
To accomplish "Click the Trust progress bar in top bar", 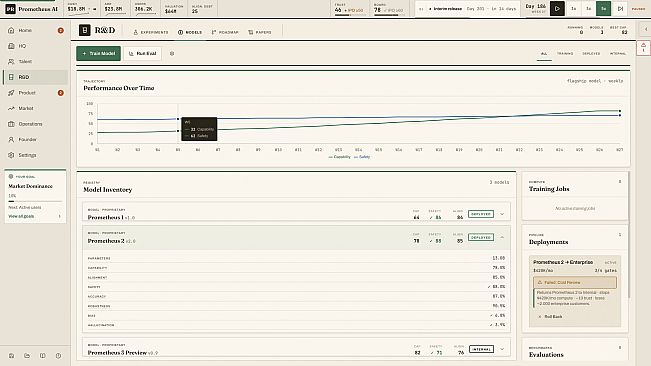I will coord(349,15).
